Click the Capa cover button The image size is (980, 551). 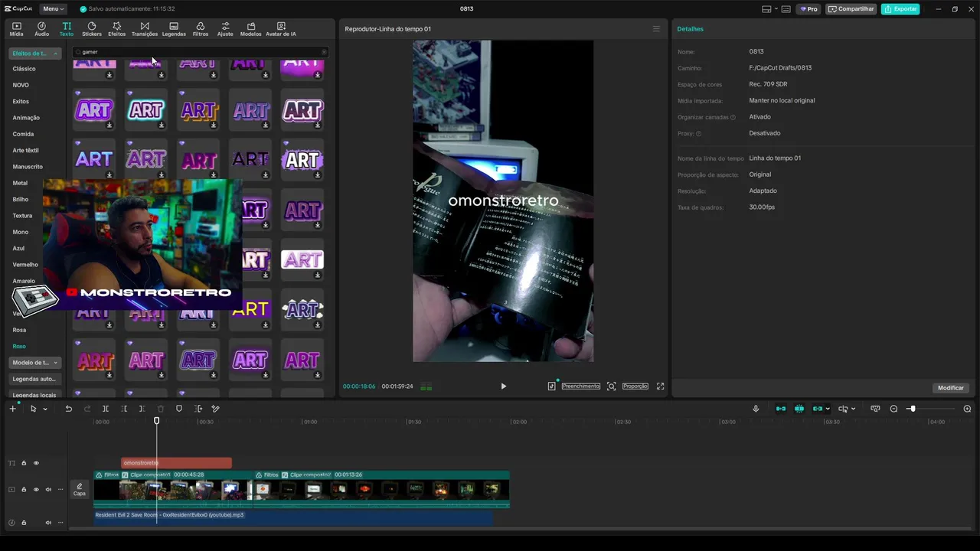tap(80, 490)
